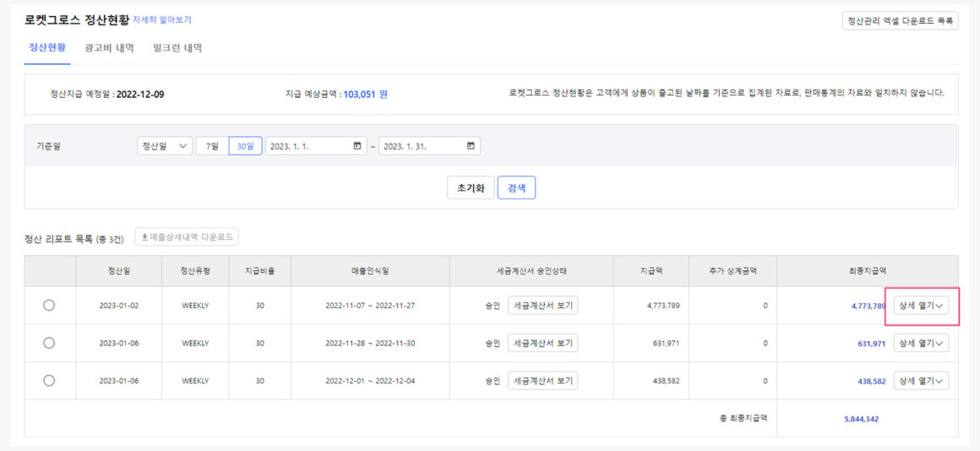Open calendar picker for start date 2023. 1. 1.

pyautogui.click(x=357, y=146)
